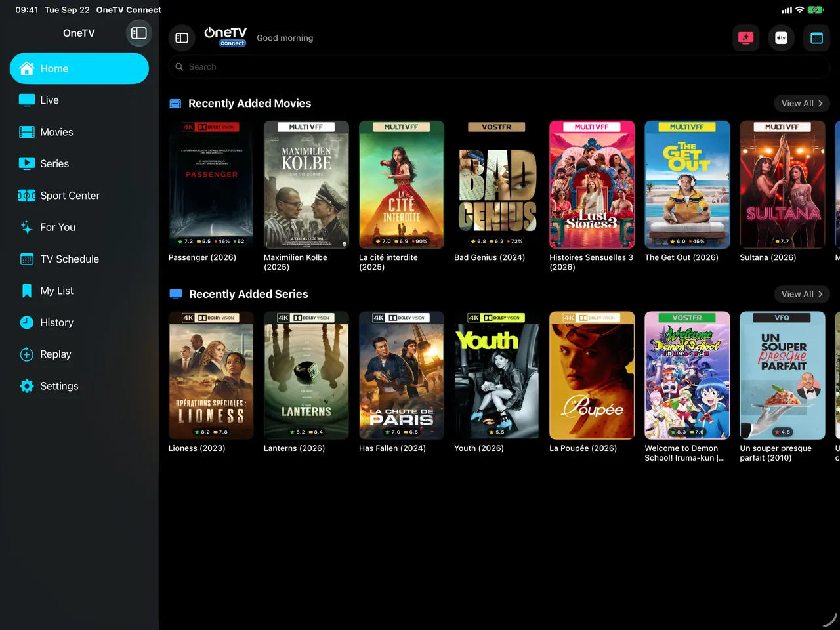Open La Poupée series poster
The height and width of the screenshot is (630, 840).
[x=592, y=375]
